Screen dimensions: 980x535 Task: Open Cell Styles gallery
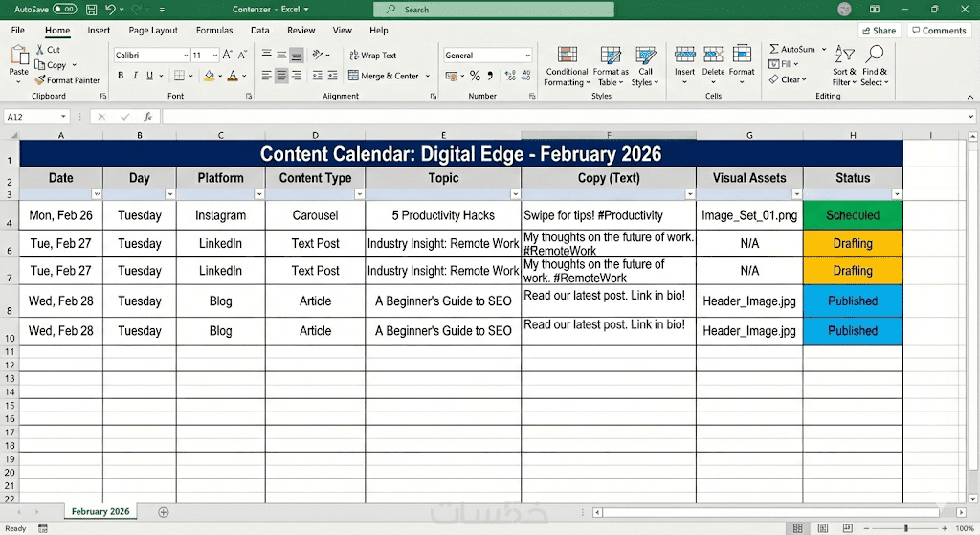[x=645, y=66]
